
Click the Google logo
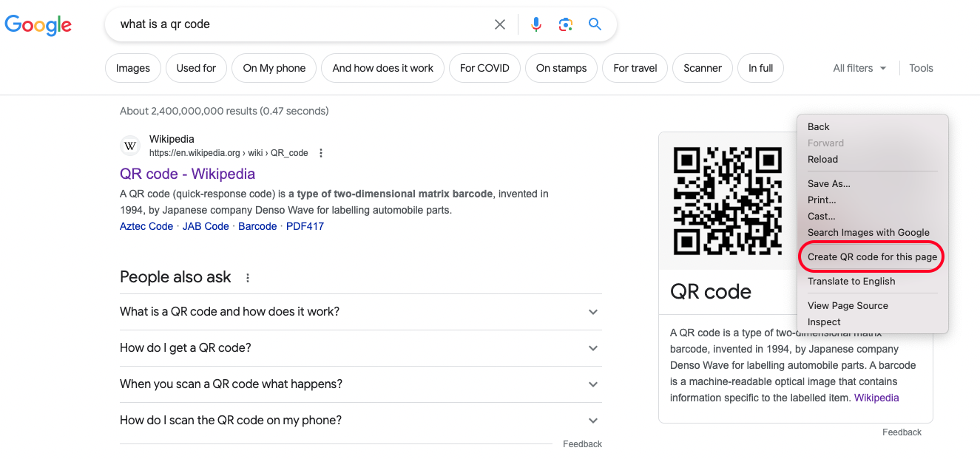coord(38,24)
